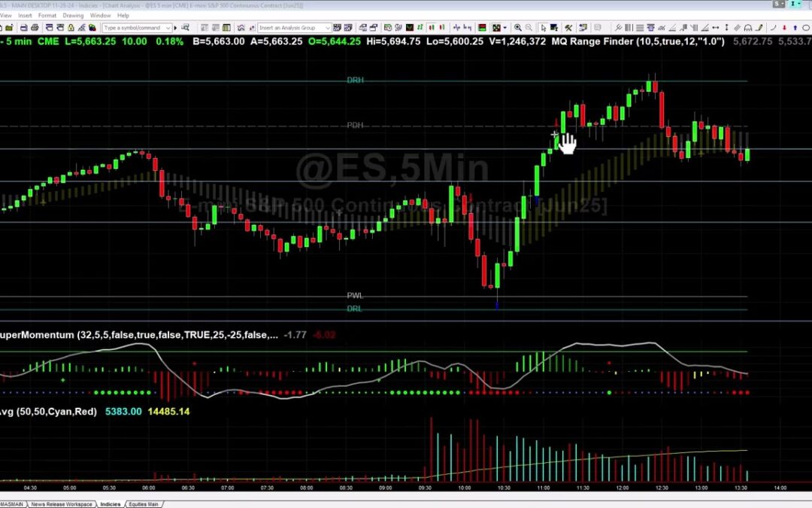Switch to the News Release Workspace tab
The height and width of the screenshot is (508, 812).
pyautogui.click(x=63, y=504)
